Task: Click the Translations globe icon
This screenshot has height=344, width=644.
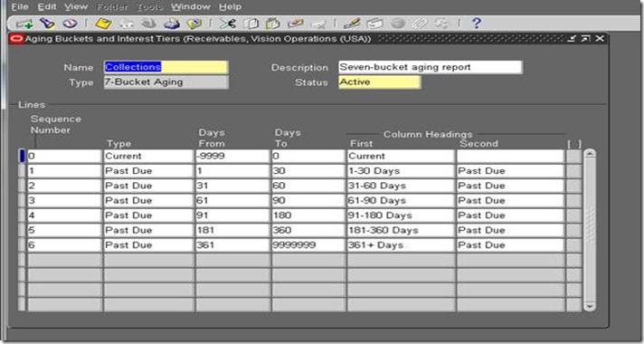Action: coord(397,24)
